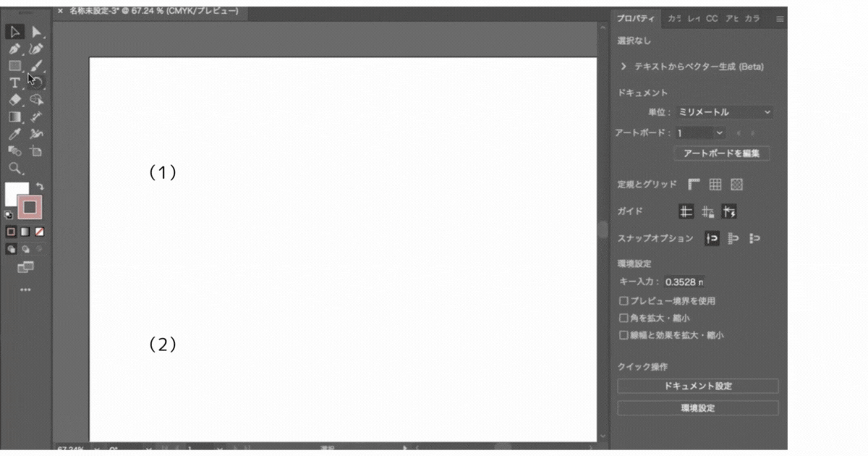The image size is (868, 456).
Task: Toggle last スナップオプション snap icon
Action: tap(755, 238)
